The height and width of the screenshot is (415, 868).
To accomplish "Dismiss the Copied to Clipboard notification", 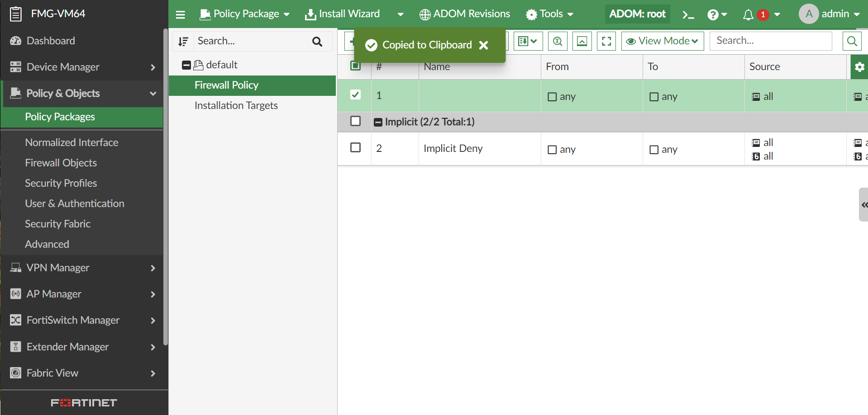I will coord(483,45).
